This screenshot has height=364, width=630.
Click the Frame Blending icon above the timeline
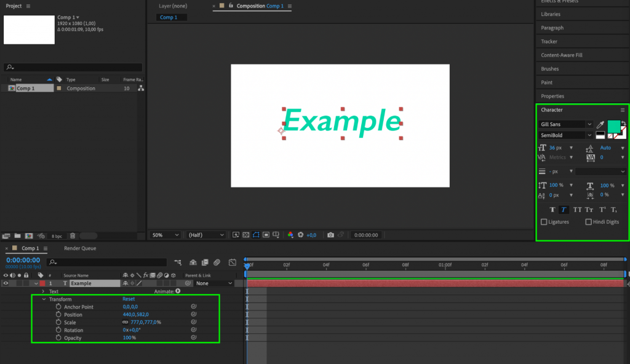(x=205, y=262)
